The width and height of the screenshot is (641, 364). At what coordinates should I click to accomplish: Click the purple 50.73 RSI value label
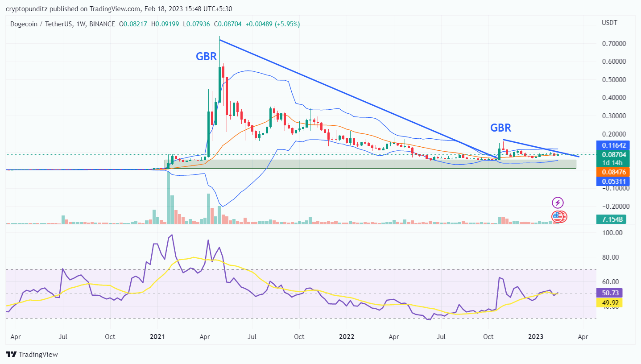[x=608, y=293]
